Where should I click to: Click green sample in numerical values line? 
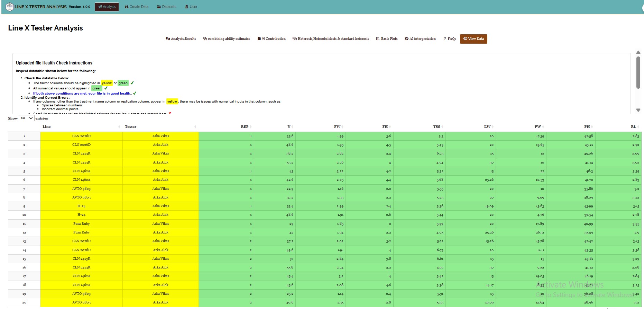click(x=97, y=88)
